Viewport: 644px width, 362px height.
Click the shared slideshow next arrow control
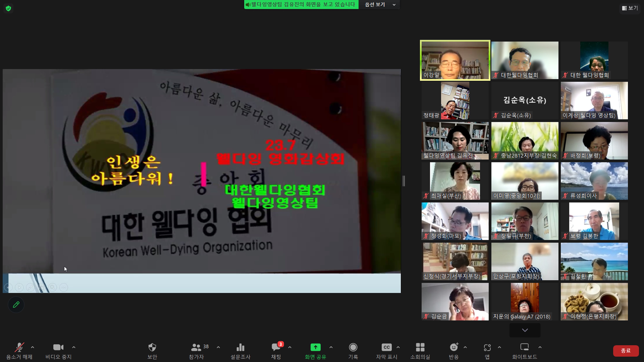click(x=19, y=287)
